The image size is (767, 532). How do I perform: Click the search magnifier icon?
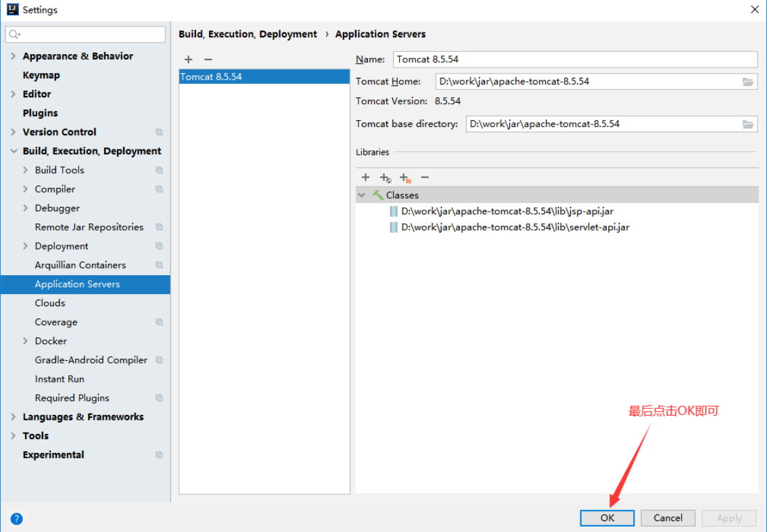pyautogui.click(x=14, y=34)
